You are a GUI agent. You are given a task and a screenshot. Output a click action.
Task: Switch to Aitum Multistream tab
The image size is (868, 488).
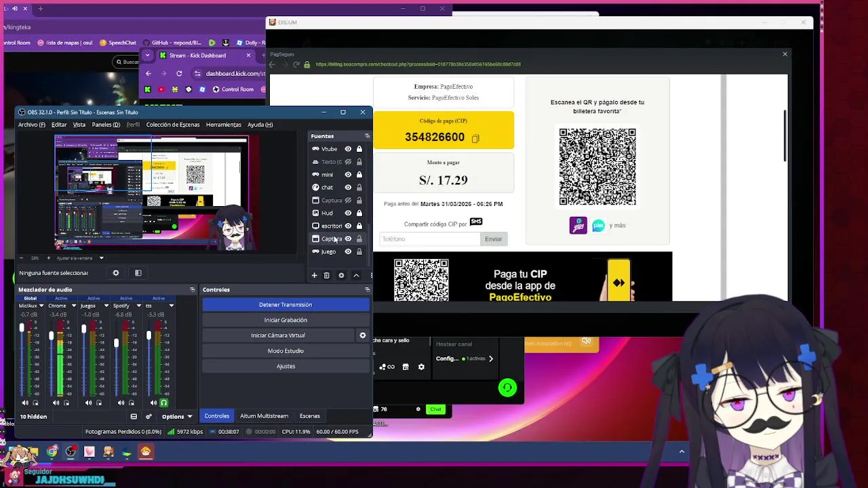pos(264,416)
